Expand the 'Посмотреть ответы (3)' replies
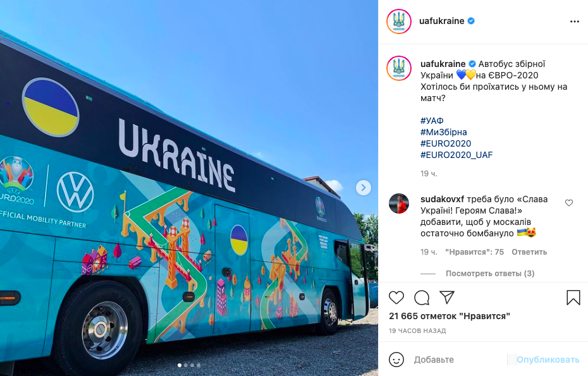588x376 pixels. [490, 273]
